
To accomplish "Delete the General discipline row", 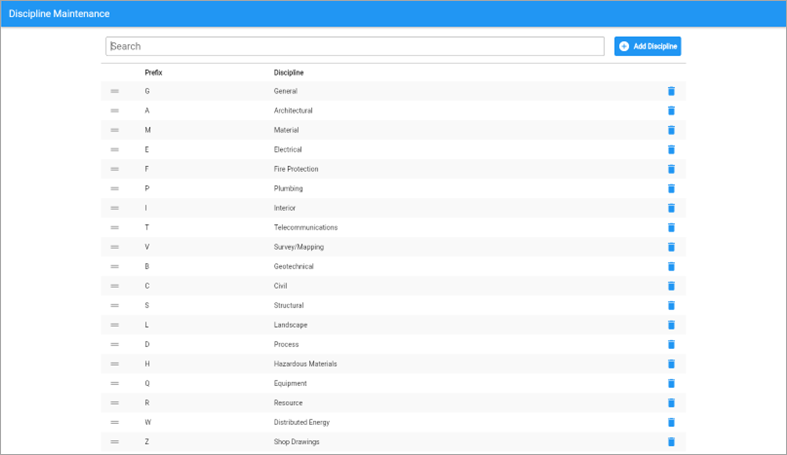I will 671,91.
